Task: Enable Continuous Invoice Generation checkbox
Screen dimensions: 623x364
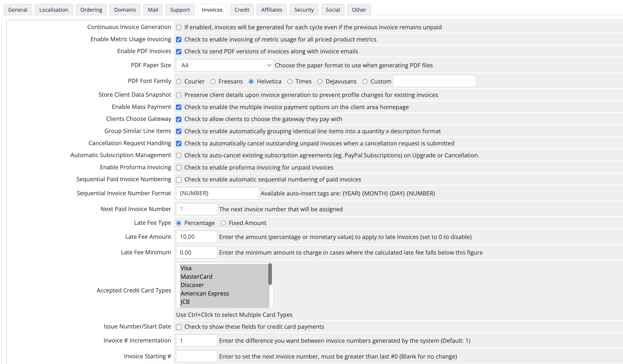Action: pos(179,27)
